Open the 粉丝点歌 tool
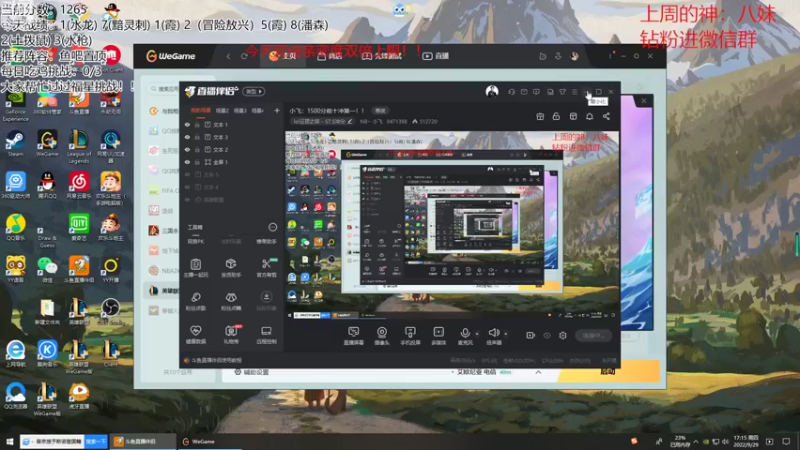The image size is (800, 450). (x=196, y=301)
